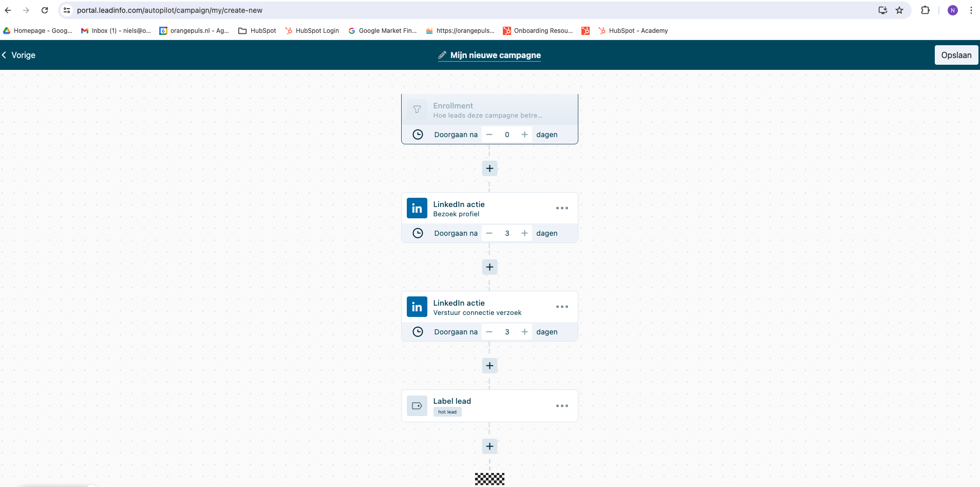The image size is (980, 487).
Task: Open browser extensions puzzle icon
Action: (925, 10)
